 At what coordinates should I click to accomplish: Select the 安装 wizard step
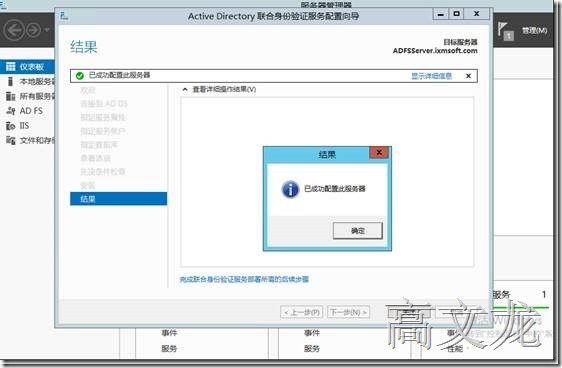[x=88, y=185]
